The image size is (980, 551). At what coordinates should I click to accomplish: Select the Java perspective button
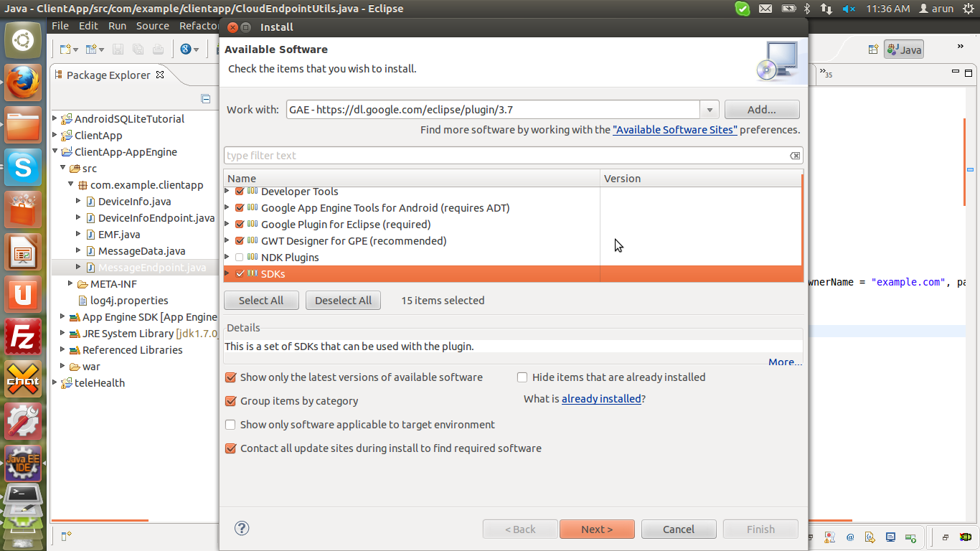[904, 50]
